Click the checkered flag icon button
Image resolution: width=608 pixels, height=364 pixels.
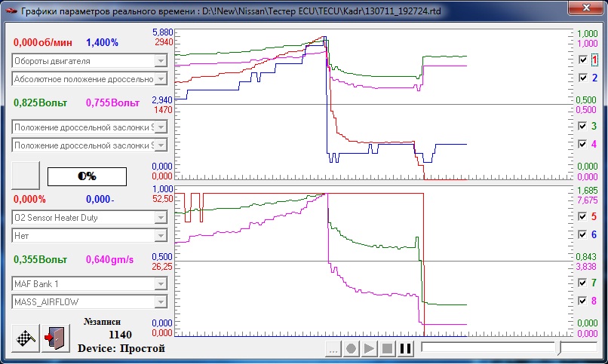click(26, 338)
